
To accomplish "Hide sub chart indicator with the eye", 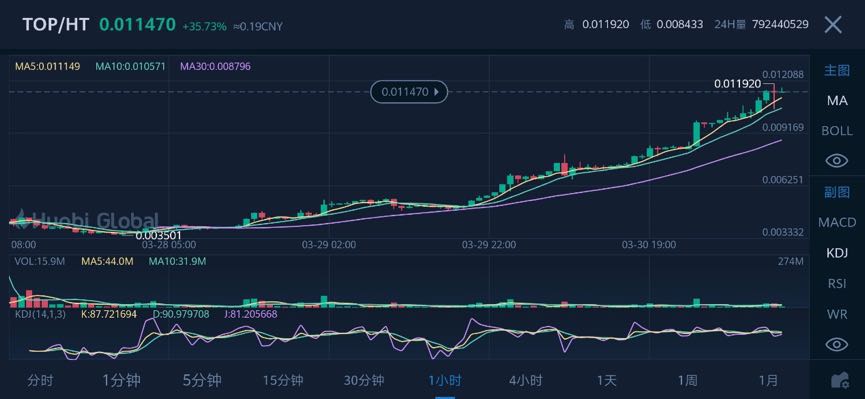I will tap(836, 344).
